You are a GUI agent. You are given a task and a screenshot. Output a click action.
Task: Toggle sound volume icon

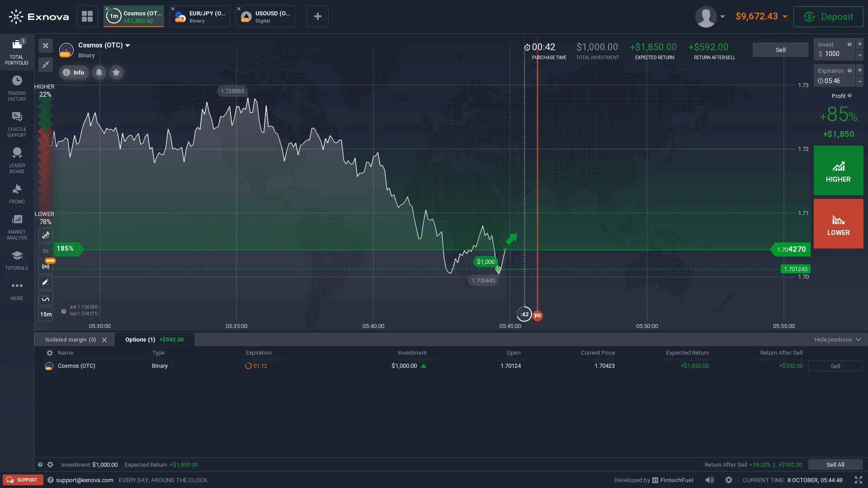coord(710,480)
